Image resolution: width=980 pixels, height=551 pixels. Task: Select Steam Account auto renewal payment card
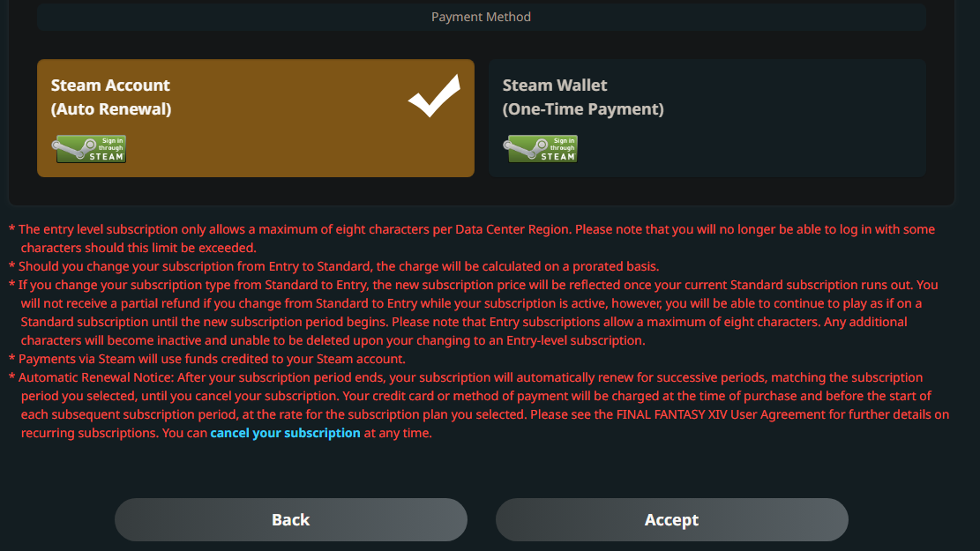255,118
